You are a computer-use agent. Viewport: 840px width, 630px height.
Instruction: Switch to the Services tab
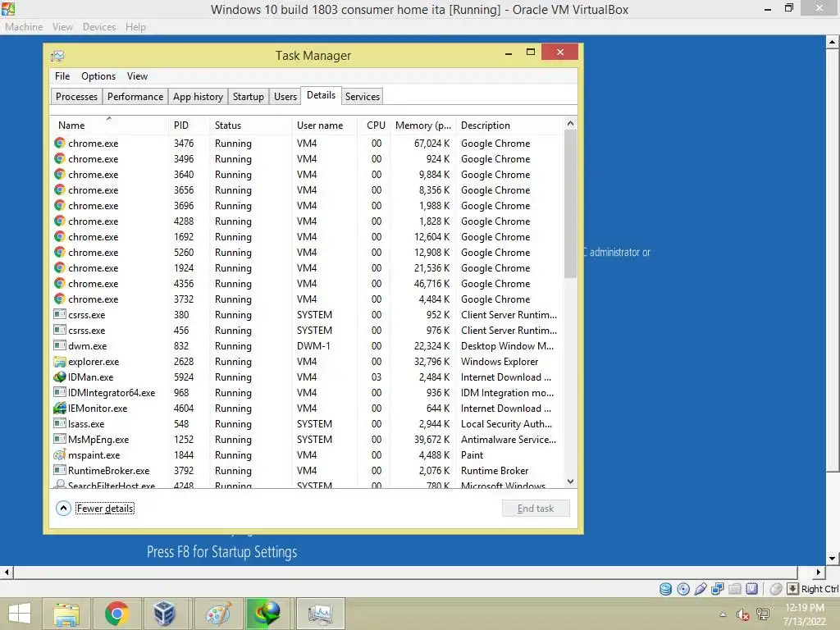(362, 97)
